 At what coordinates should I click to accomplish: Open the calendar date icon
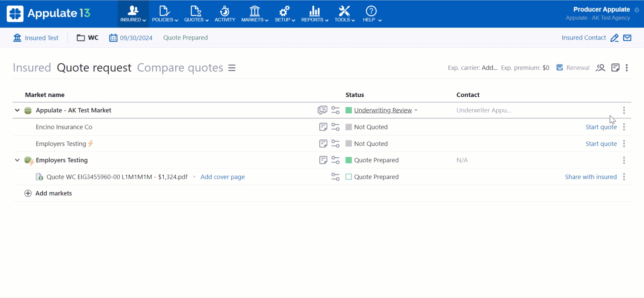(x=113, y=38)
